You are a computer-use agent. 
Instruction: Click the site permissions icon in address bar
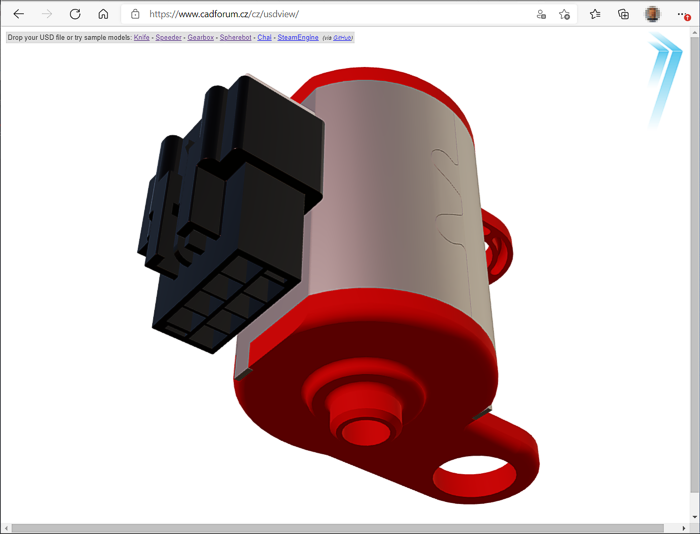[541, 14]
